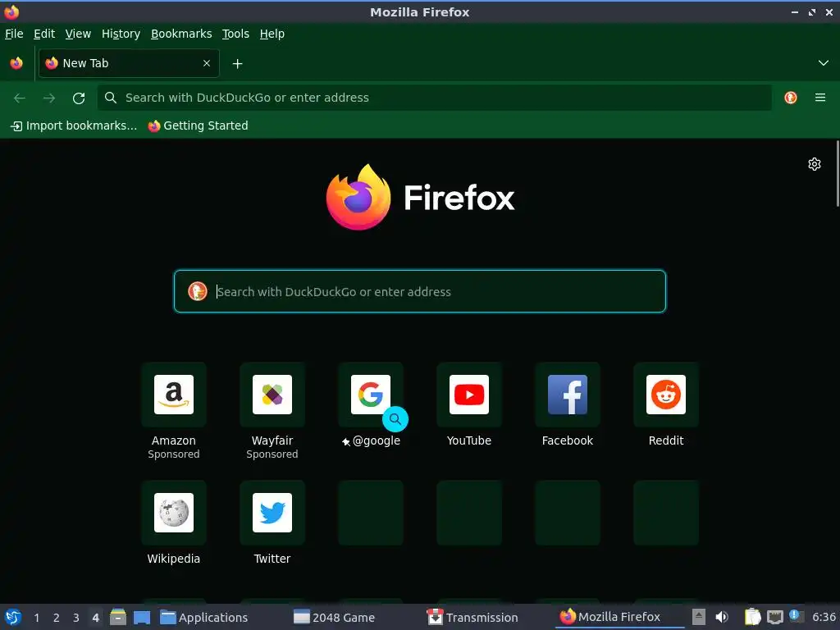The width and height of the screenshot is (840, 630).
Task: Click the vertical page scrollbar
Action: [837, 174]
